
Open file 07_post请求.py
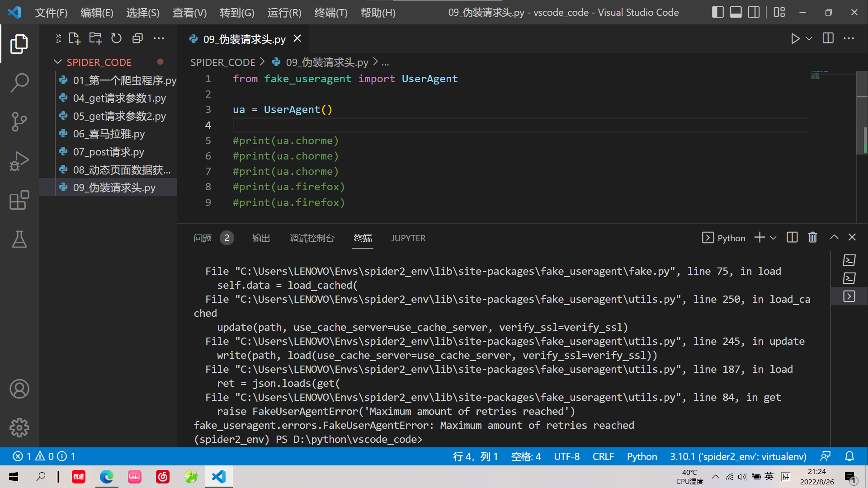[x=108, y=152]
